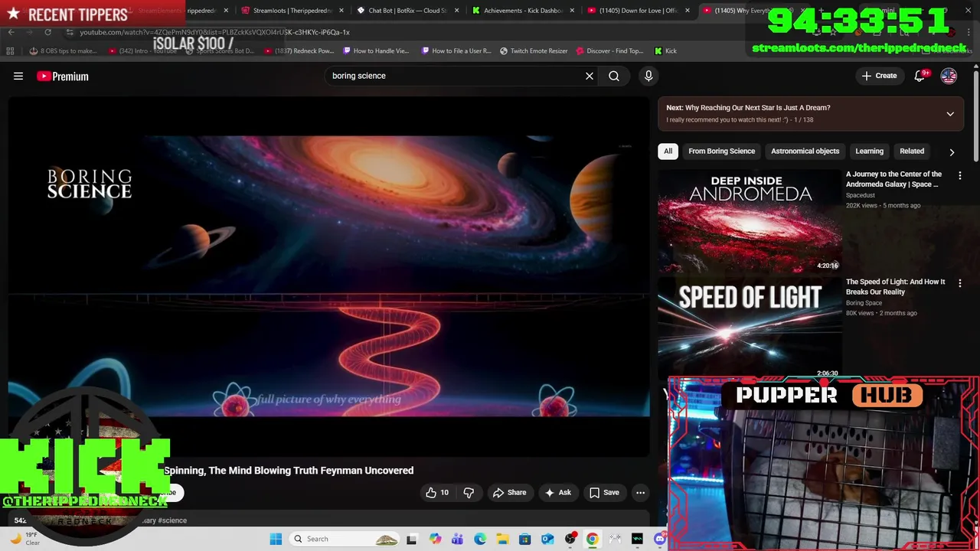Select the Learning filter chip
The image size is (980, 551).
coord(869,151)
